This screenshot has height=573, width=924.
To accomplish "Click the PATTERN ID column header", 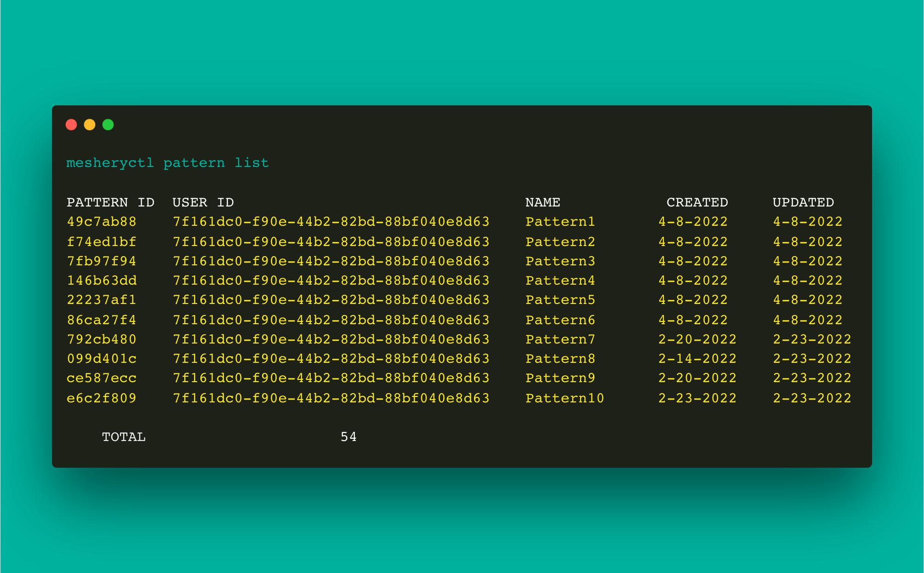I will (x=103, y=202).
